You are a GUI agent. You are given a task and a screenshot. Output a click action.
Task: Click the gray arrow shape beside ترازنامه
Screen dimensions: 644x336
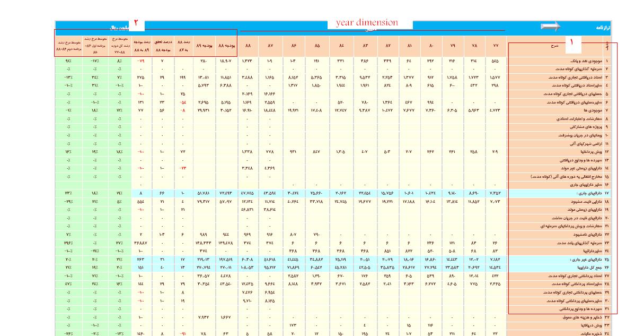551,27
